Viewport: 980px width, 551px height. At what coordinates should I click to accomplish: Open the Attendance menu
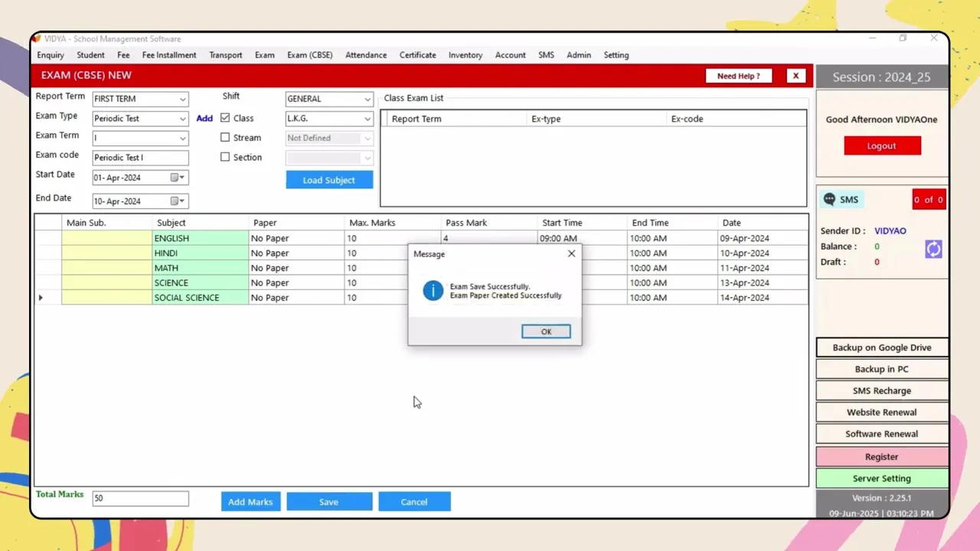(x=366, y=55)
